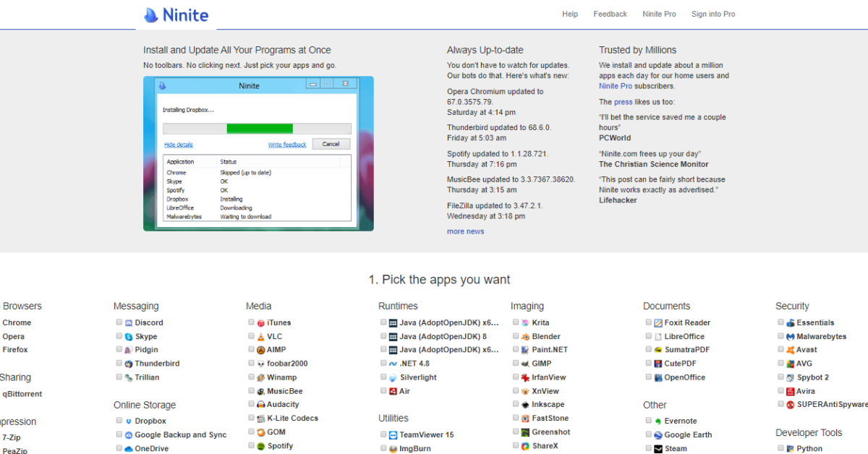Check the Skype checkbox
Viewport: 868px width, 454px height.
[x=119, y=336]
